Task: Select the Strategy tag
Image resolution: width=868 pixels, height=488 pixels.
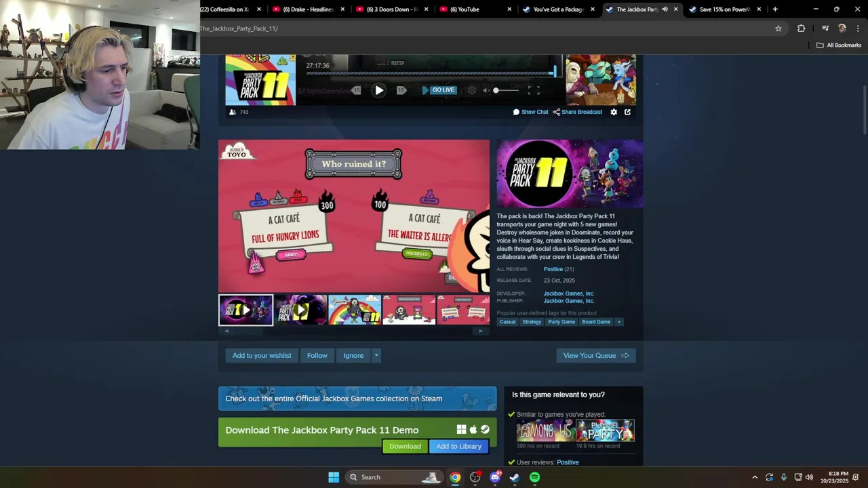Action: click(x=532, y=322)
